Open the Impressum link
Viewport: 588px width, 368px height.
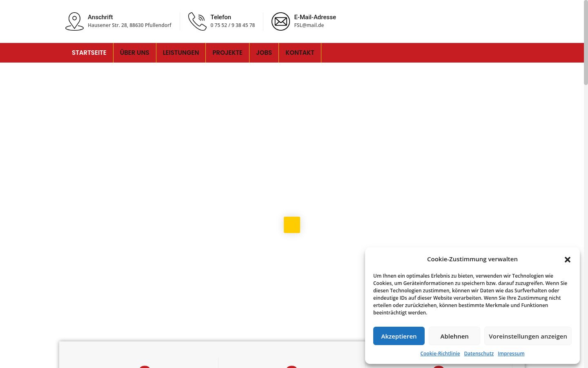(x=511, y=354)
